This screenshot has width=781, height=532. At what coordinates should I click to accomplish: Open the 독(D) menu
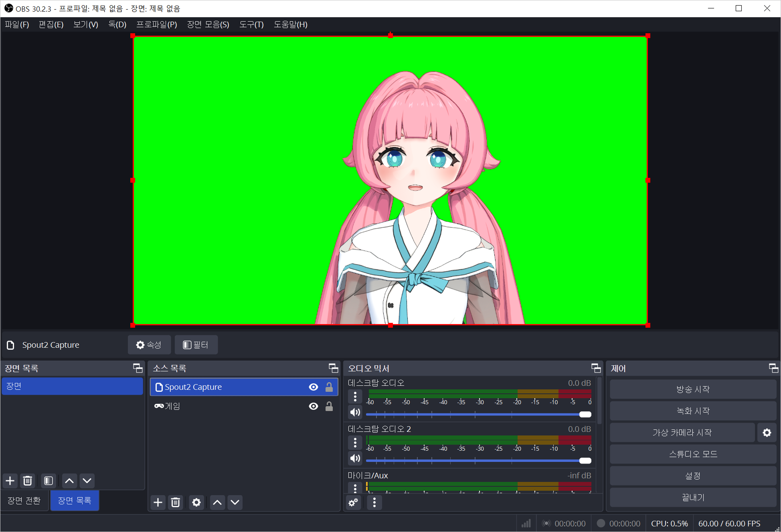pos(117,24)
